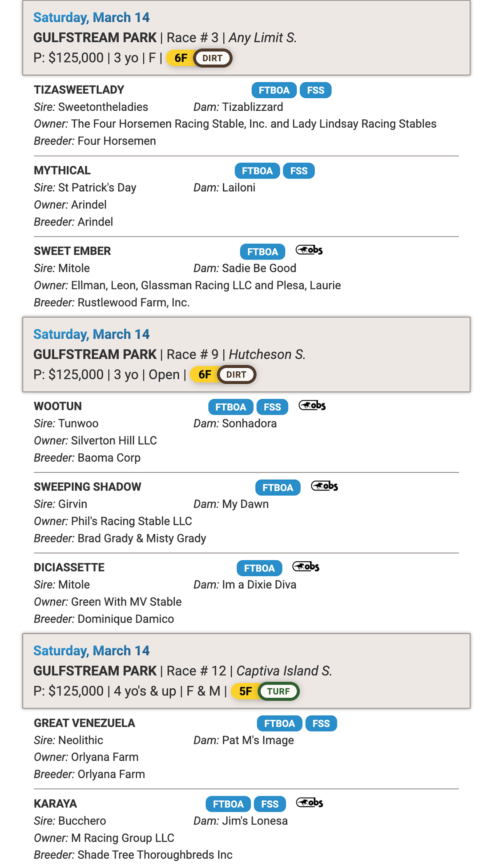Image resolution: width=494 pixels, height=868 pixels.
Task: Click the OBS logo next to Wootun
Action: [x=312, y=405]
